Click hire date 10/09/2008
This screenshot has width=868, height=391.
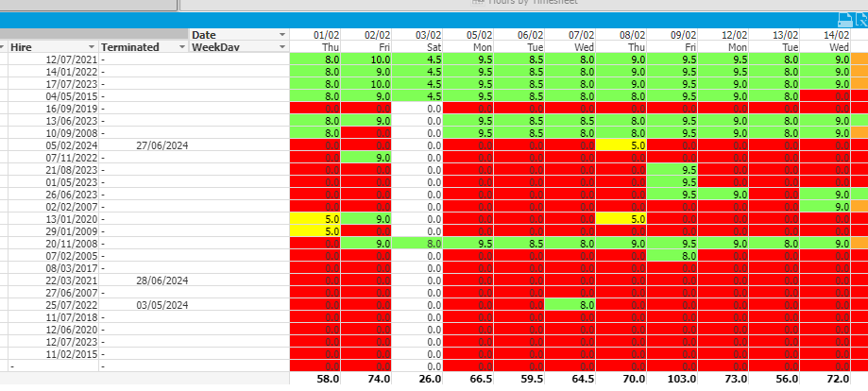pyautogui.click(x=72, y=133)
